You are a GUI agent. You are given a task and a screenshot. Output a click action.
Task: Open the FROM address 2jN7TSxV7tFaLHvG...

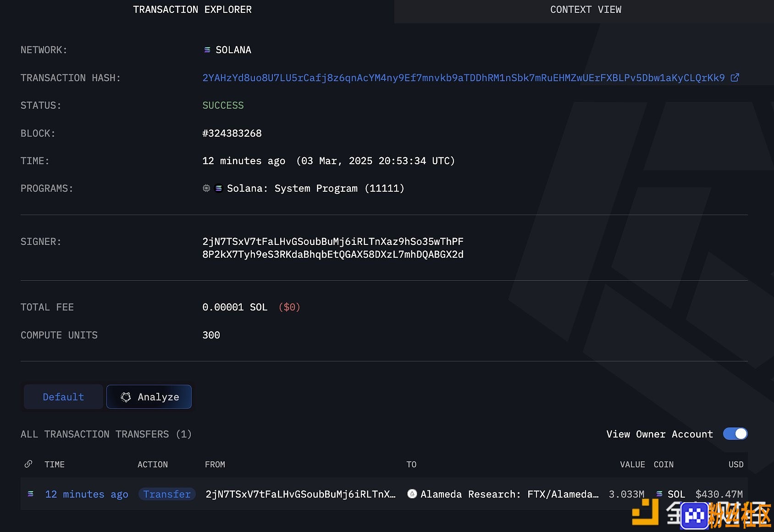[x=300, y=494]
